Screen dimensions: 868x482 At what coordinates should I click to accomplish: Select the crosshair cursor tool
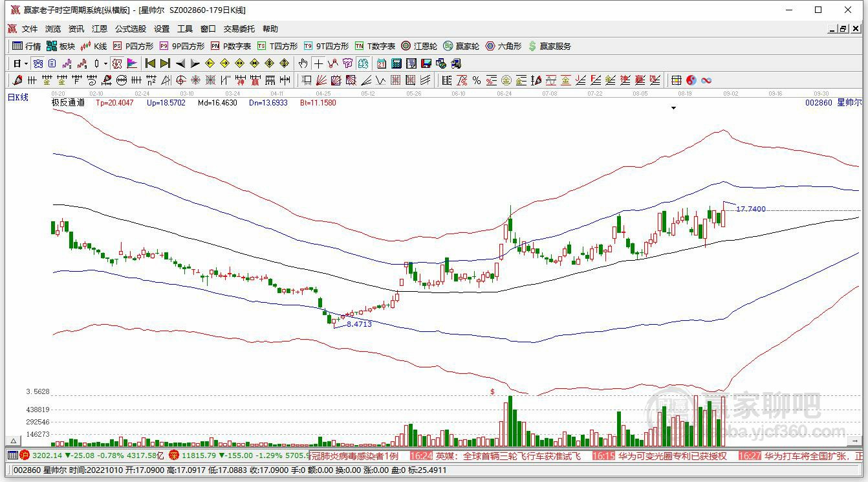pyautogui.click(x=318, y=63)
